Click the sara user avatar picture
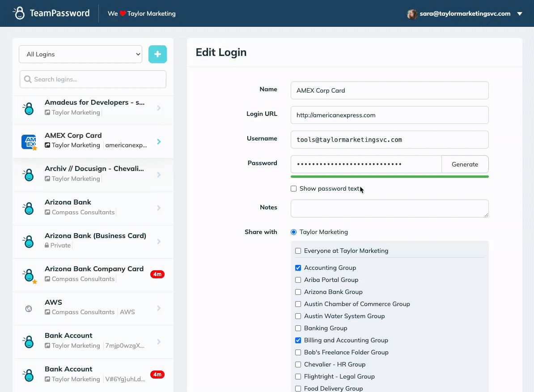Image resolution: width=534 pixels, height=392 pixels. 412,14
